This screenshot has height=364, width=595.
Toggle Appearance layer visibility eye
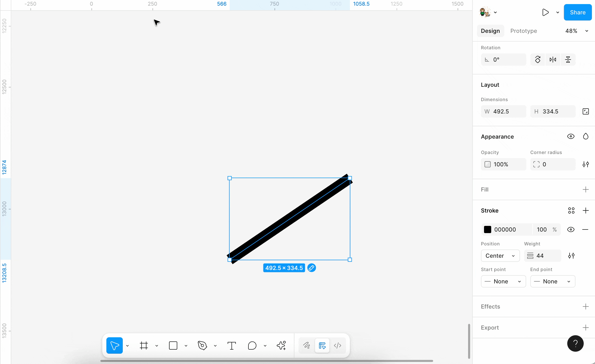pos(571,136)
